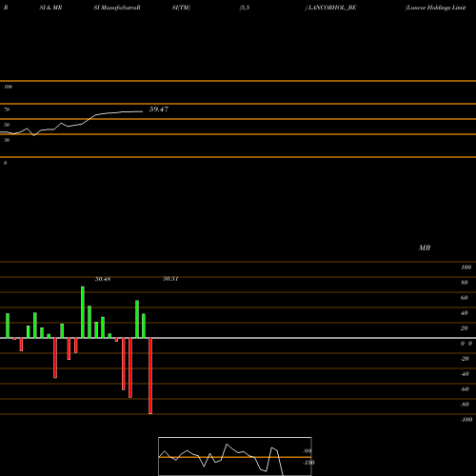Click the SI(TM) header text
The height and width of the screenshot is (476, 476).
[181, 8]
